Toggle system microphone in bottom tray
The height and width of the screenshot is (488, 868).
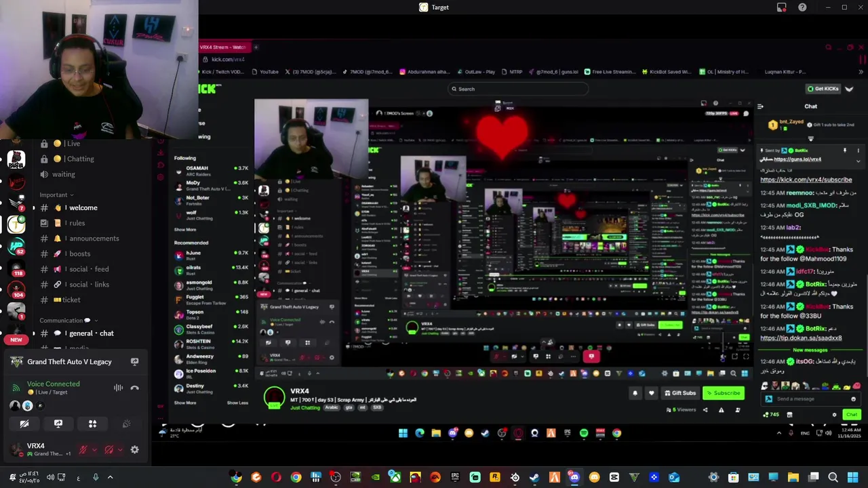point(96,477)
